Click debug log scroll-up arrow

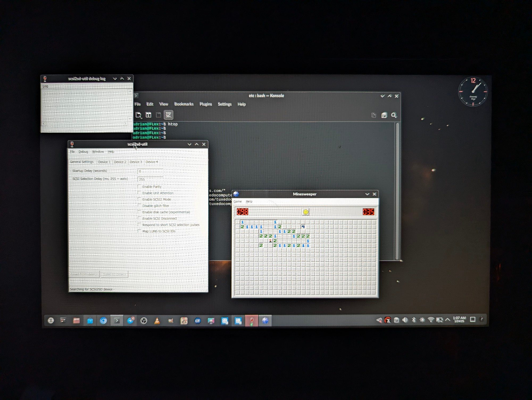(x=130, y=91)
